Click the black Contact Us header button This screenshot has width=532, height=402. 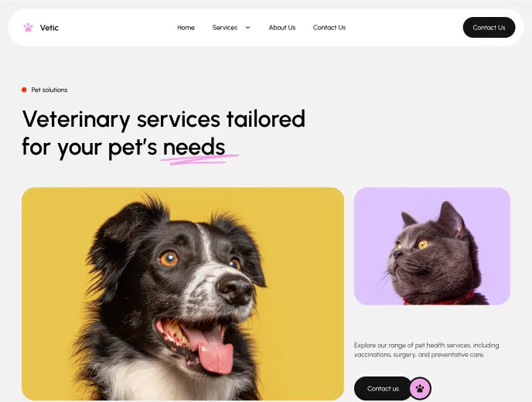pos(489,28)
